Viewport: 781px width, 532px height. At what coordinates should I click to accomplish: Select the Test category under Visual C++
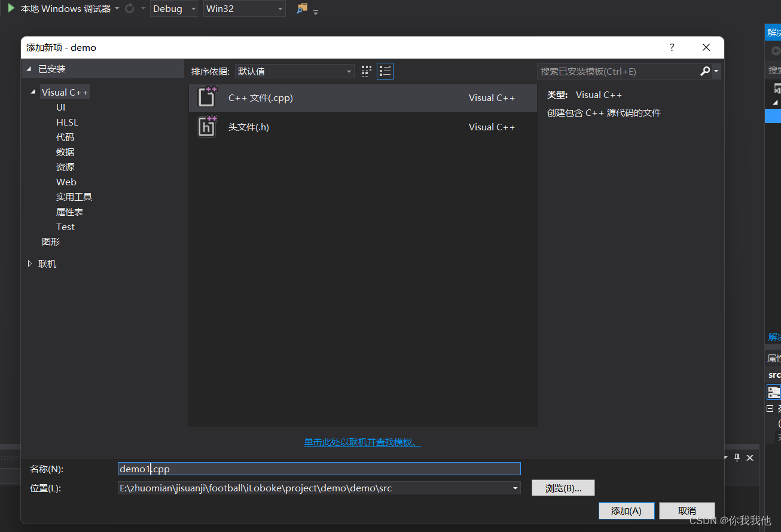pyautogui.click(x=65, y=227)
